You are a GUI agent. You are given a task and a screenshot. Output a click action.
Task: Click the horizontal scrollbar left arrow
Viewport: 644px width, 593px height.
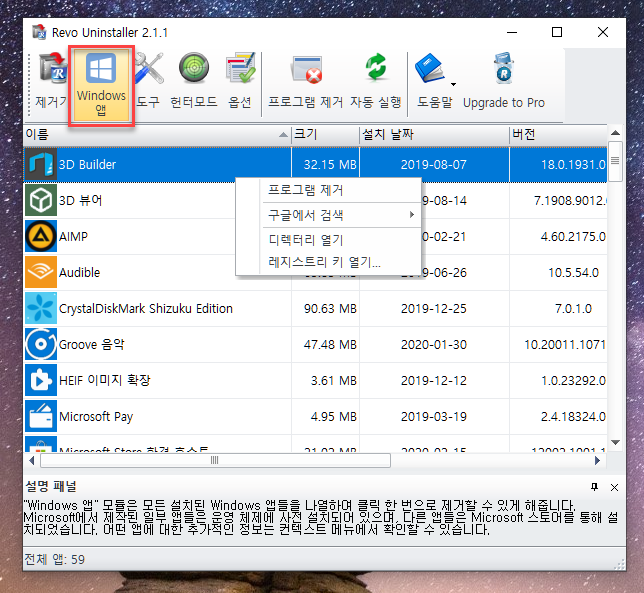32,460
